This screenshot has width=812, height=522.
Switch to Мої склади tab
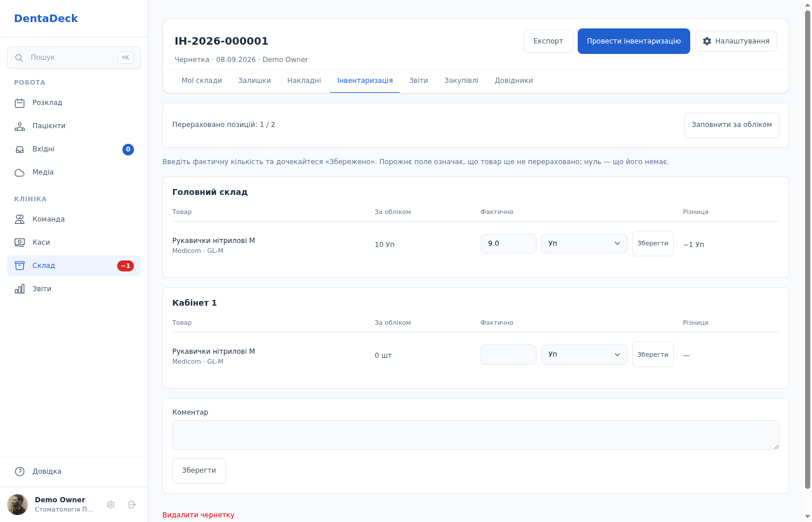click(202, 81)
